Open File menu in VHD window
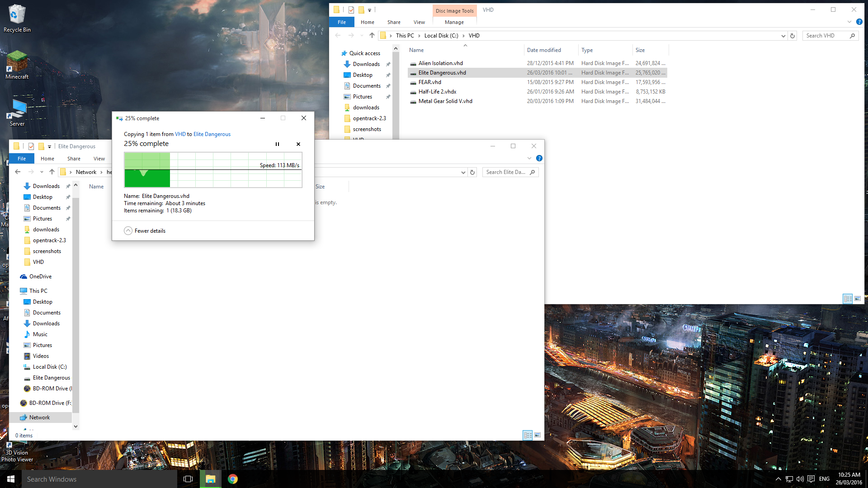Screen dimensions: 868x488 [x=342, y=22]
